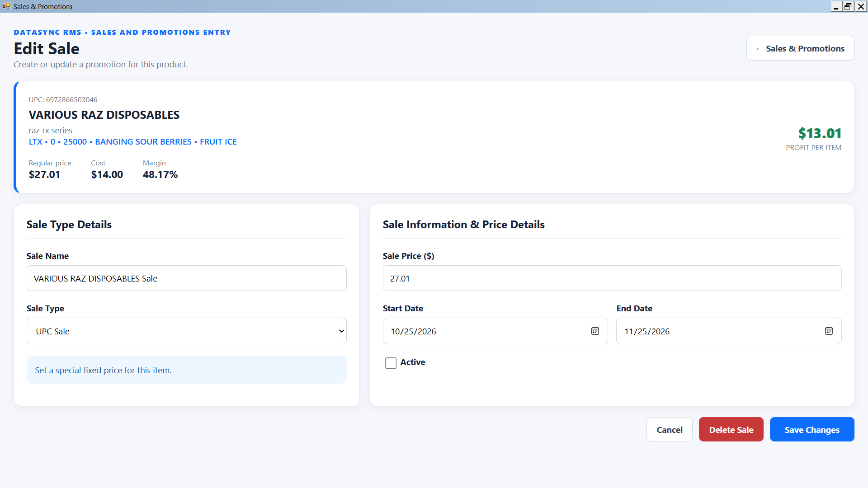
Task: Open the End Date calendar picker icon
Action: 829,331
